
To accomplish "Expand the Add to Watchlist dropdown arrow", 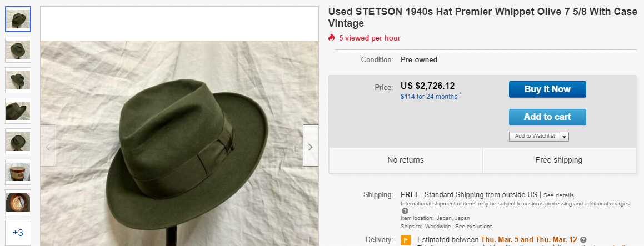I will 564,137.
